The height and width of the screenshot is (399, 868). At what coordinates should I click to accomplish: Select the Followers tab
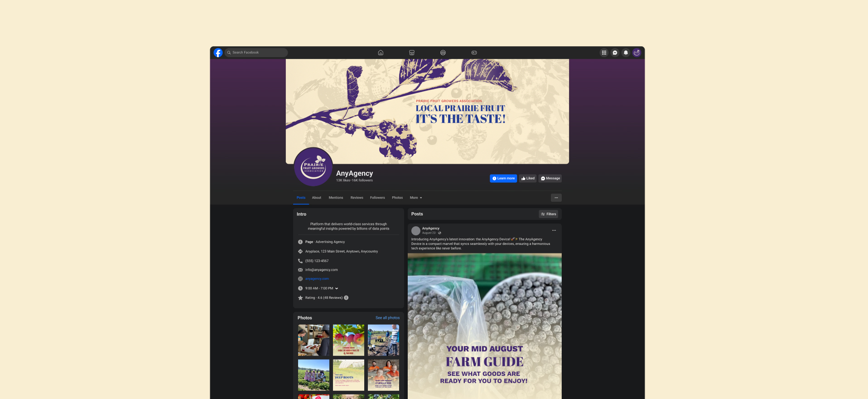377,198
